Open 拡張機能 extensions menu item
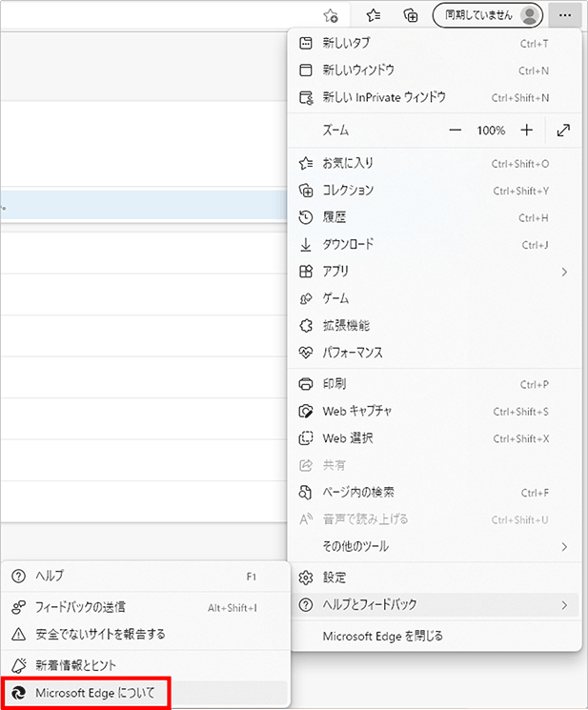This screenshot has height=710, width=588. [x=435, y=325]
